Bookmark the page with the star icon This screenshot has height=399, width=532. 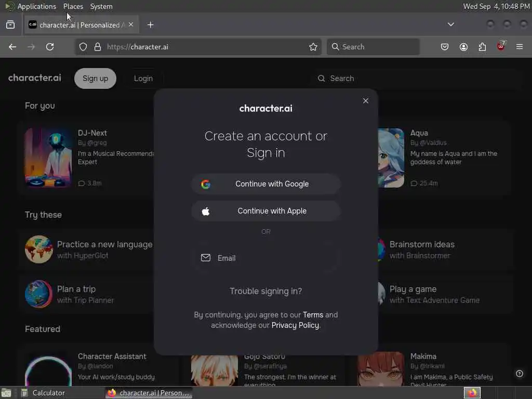pyautogui.click(x=313, y=47)
